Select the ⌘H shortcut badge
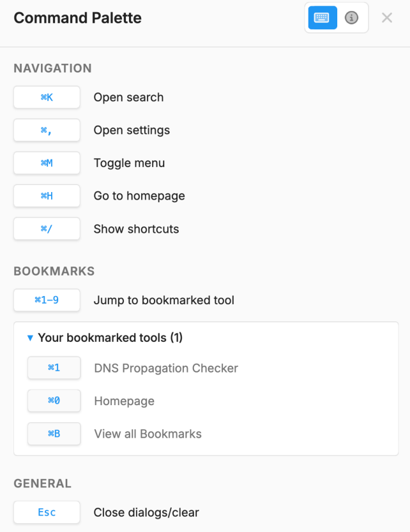 pos(47,196)
